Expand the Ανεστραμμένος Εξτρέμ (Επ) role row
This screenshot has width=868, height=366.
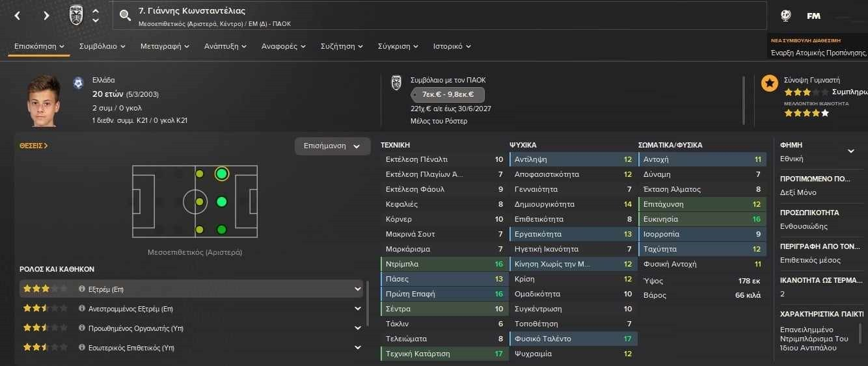point(357,309)
